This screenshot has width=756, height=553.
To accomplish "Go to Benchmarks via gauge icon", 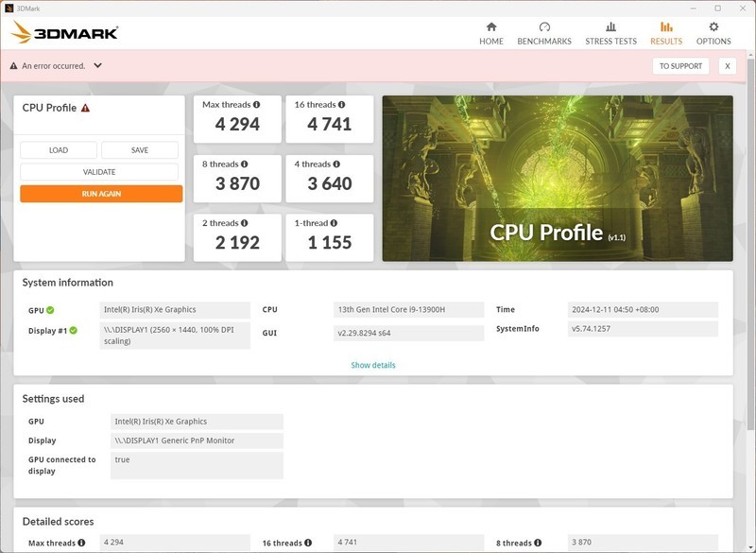I will tap(544, 26).
